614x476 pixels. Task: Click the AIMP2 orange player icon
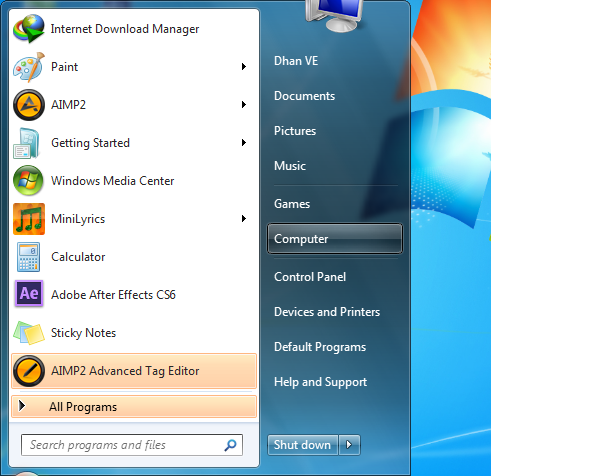coord(29,105)
